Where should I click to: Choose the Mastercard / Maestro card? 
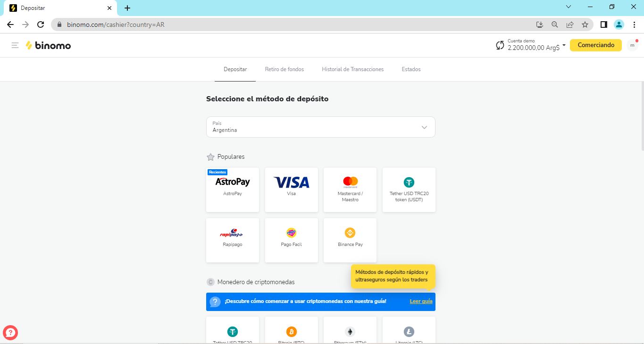coord(350,190)
